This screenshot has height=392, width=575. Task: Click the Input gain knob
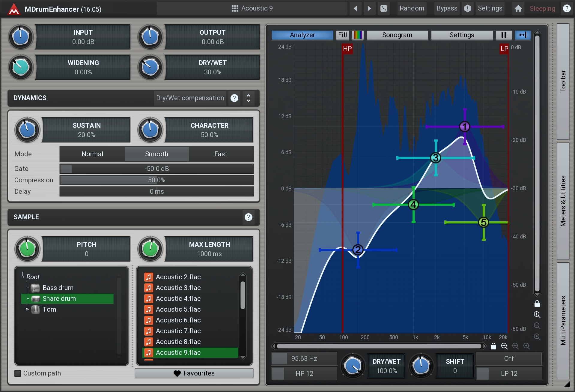click(21, 37)
